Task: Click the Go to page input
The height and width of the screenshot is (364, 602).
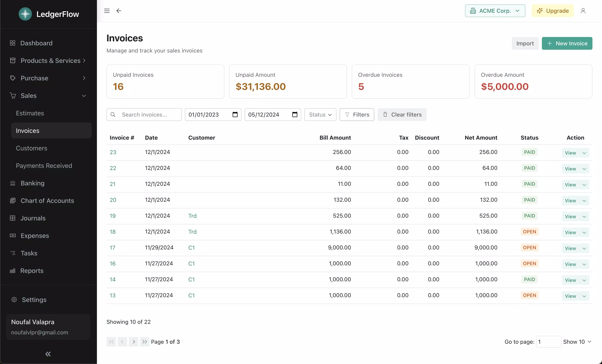Action: click(x=548, y=342)
